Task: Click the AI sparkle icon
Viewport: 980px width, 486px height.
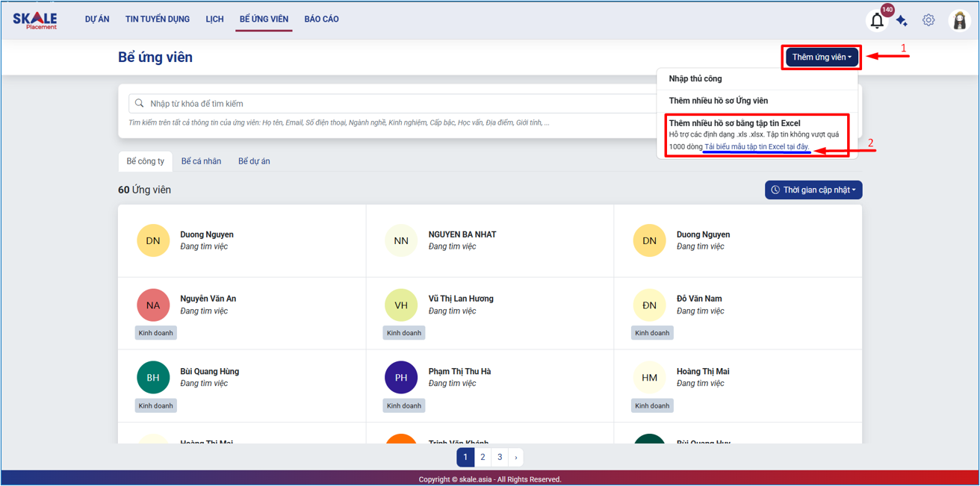Action: (902, 21)
